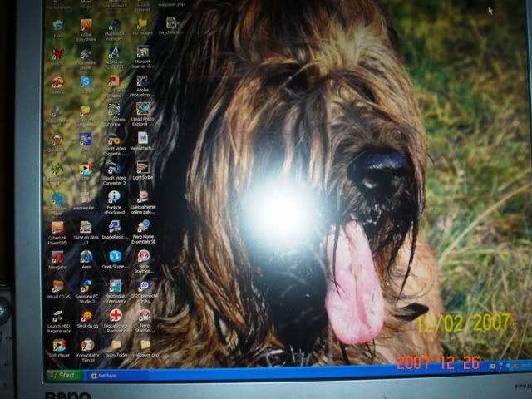532x399 pixels.
Task: Open Launch HDD Regenerator icon
Action: coord(58,316)
